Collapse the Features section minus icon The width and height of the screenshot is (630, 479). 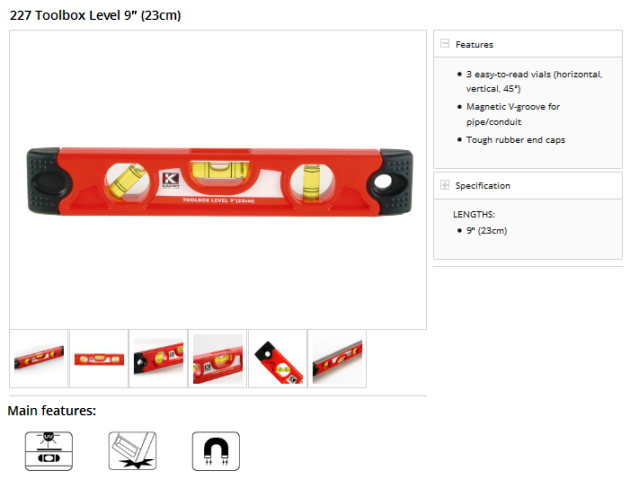pos(444,43)
